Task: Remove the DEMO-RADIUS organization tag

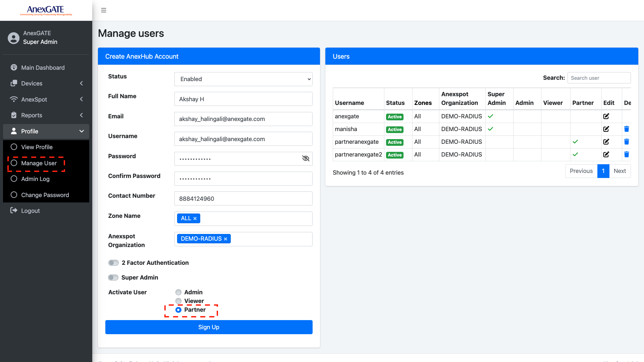Action: click(225, 239)
